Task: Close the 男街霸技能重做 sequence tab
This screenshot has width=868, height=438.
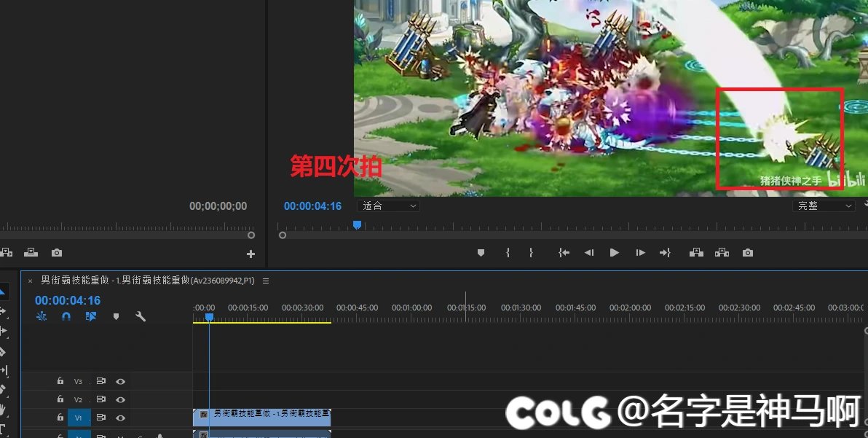Action: (x=31, y=281)
